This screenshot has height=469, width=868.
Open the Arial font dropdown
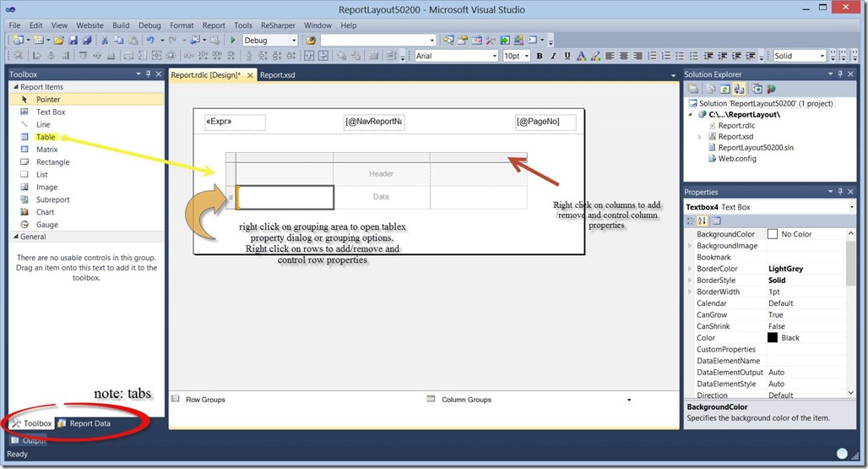coord(494,56)
